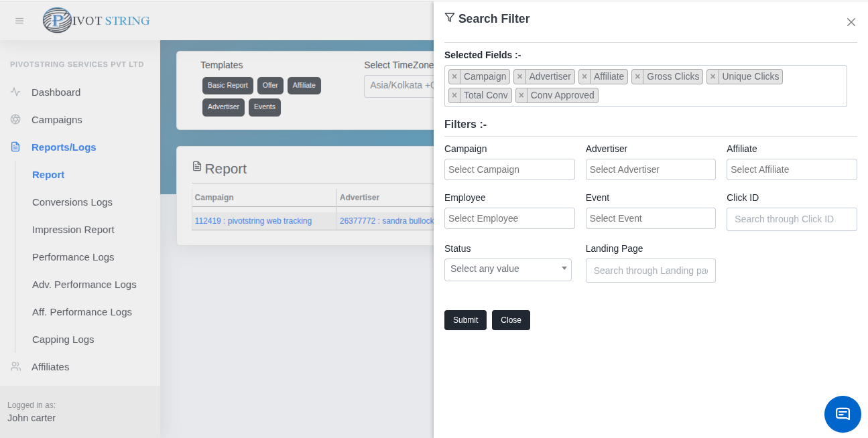Click the Click ID search field

(x=791, y=220)
